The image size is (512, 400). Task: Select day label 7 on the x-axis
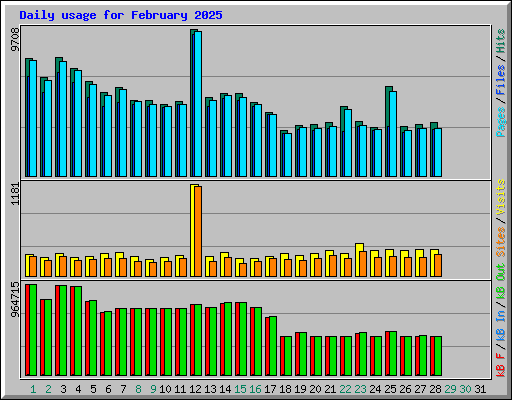[x=123, y=389]
